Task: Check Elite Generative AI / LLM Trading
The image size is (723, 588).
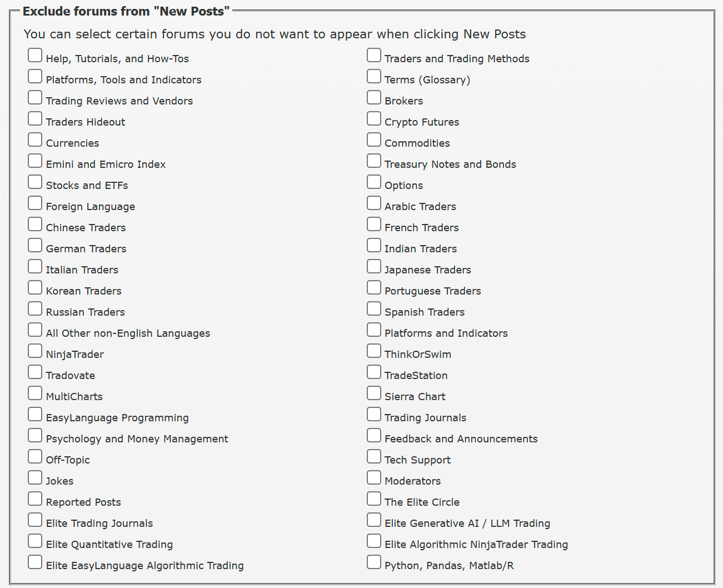Action: [x=374, y=520]
